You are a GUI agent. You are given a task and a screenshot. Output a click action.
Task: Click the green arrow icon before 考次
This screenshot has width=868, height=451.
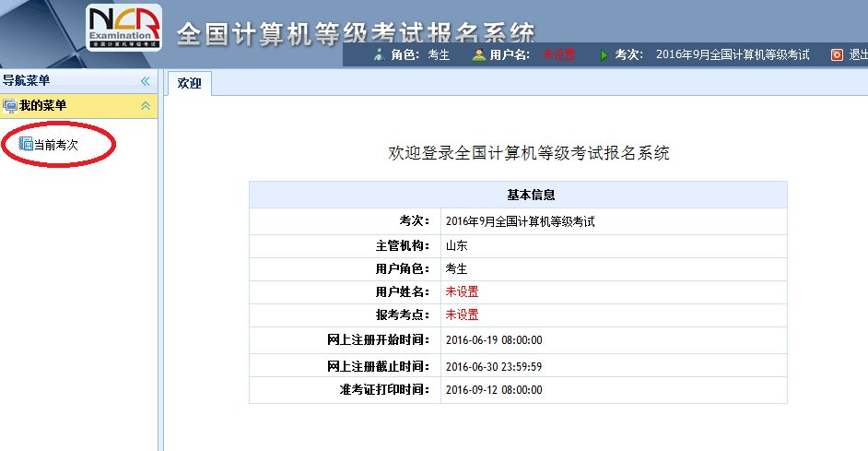(604, 54)
